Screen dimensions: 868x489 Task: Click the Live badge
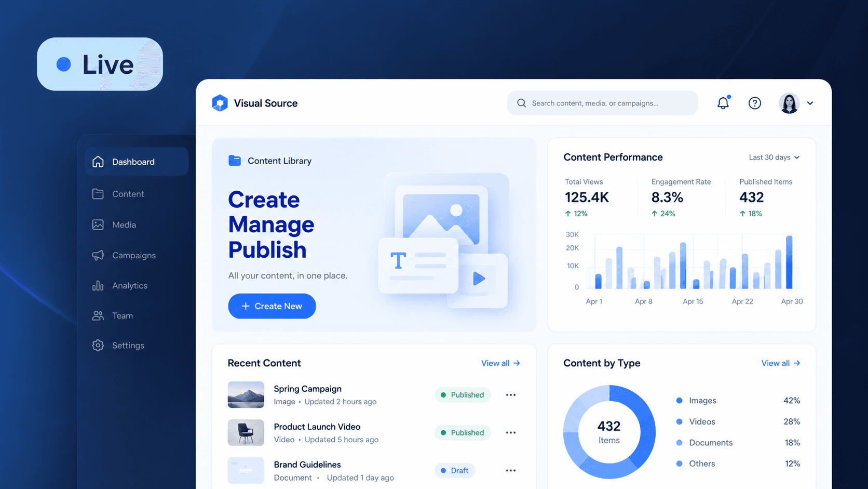pos(100,64)
